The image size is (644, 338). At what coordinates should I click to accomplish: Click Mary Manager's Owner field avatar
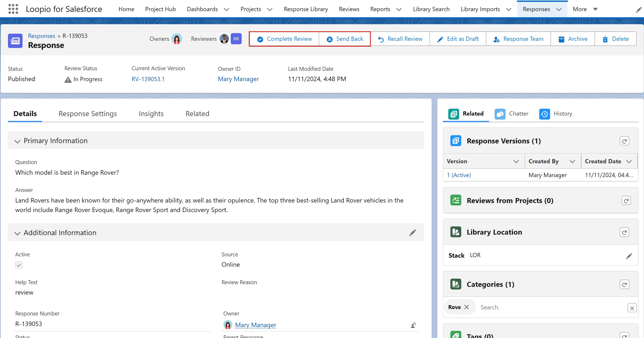[228, 325]
